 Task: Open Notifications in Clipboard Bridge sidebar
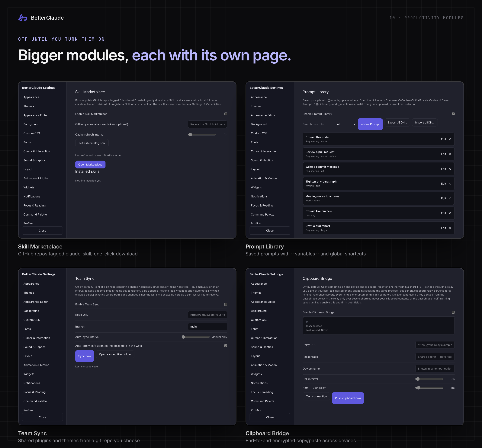[x=259, y=383]
